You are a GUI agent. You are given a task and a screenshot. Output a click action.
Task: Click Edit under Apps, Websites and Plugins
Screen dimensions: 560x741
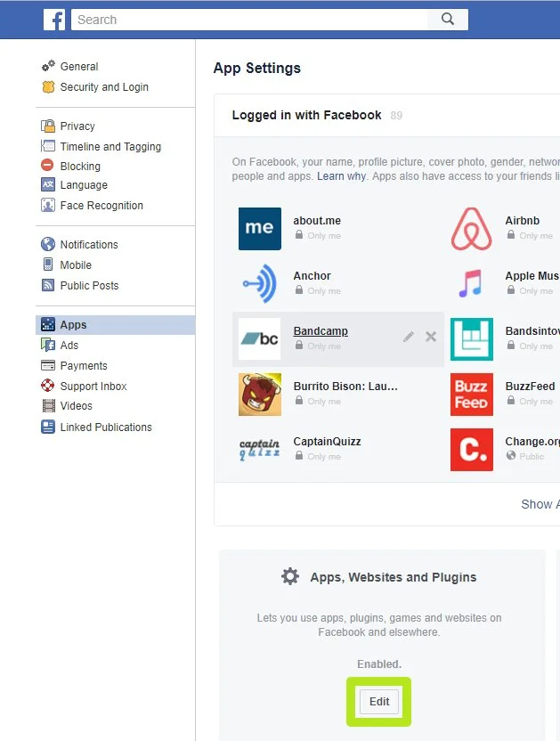(379, 702)
